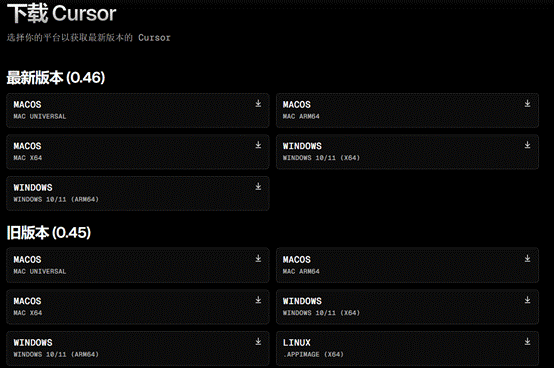Click download icon for latest Mac ARM64
Image resolution: width=554 pixels, height=368 pixels.
528,103
